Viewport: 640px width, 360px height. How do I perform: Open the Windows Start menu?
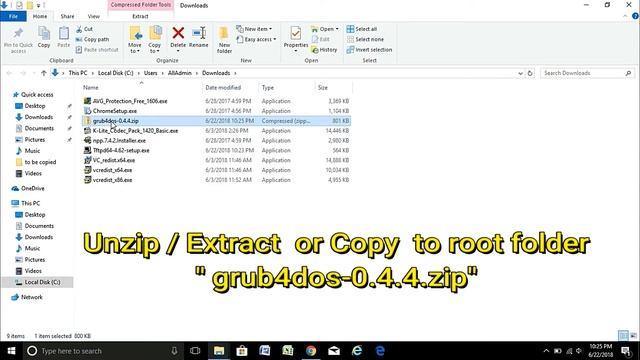click(11, 351)
